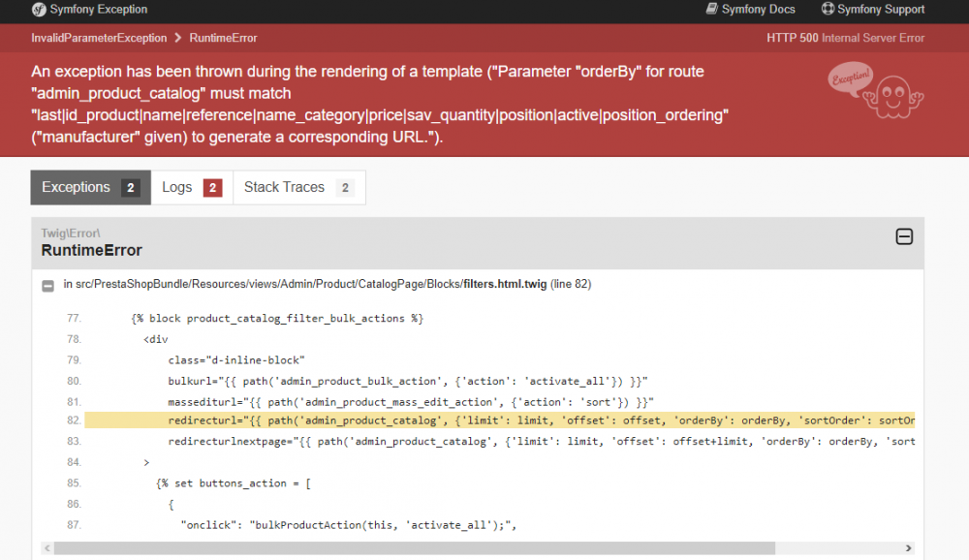Screen dimensions: 969x560
Task: Click the filters.html.twig file path
Action: pos(327,284)
